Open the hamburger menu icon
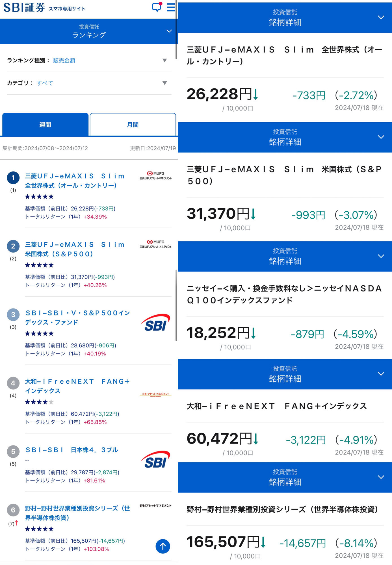Screen dimensions: 392x565 pos(171,7)
